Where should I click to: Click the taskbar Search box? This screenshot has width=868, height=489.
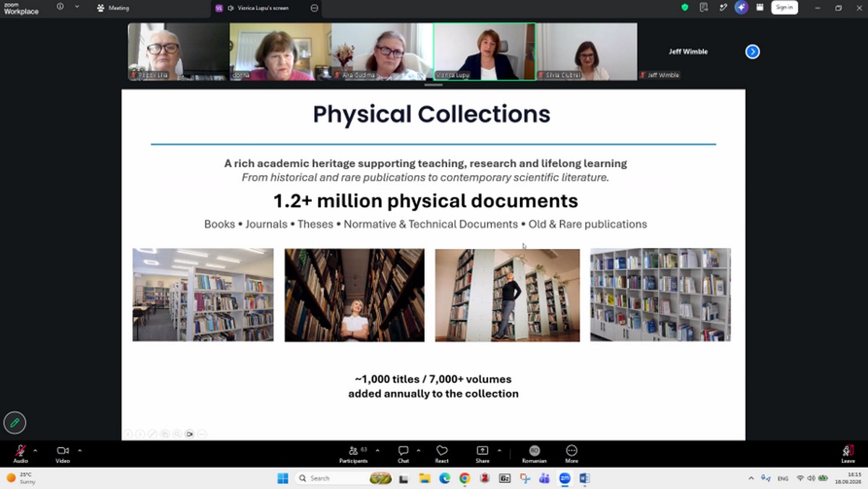point(344,478)
